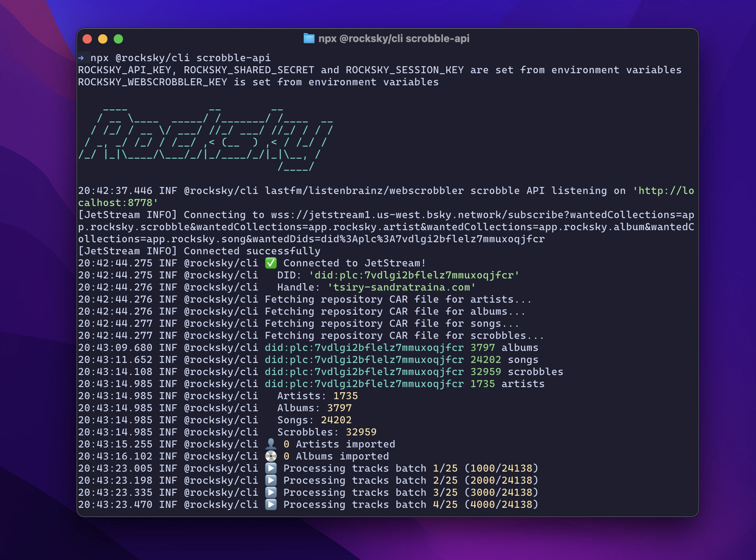
Task: Click the '0 Artists imported' text
Action: coord(339,444)
